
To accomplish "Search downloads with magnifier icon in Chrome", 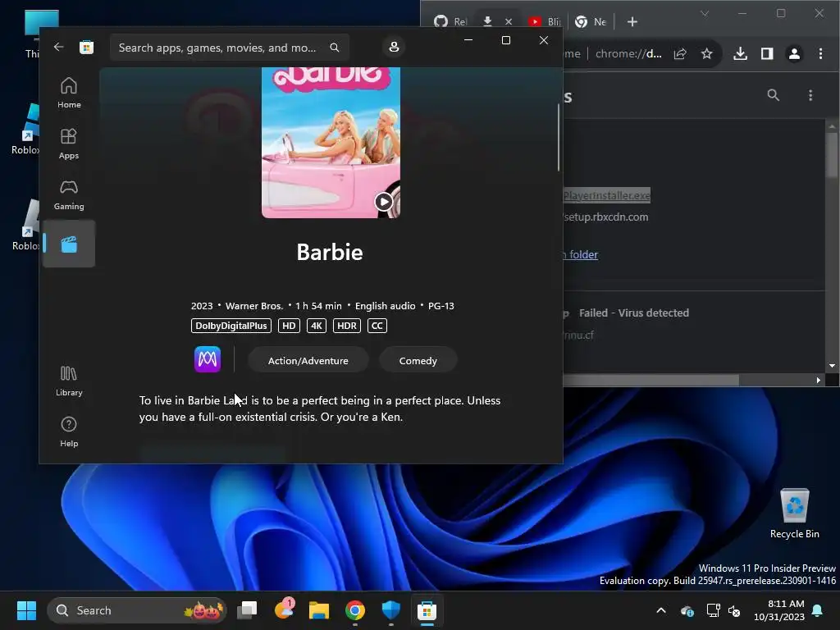I will tap(773, 95).
